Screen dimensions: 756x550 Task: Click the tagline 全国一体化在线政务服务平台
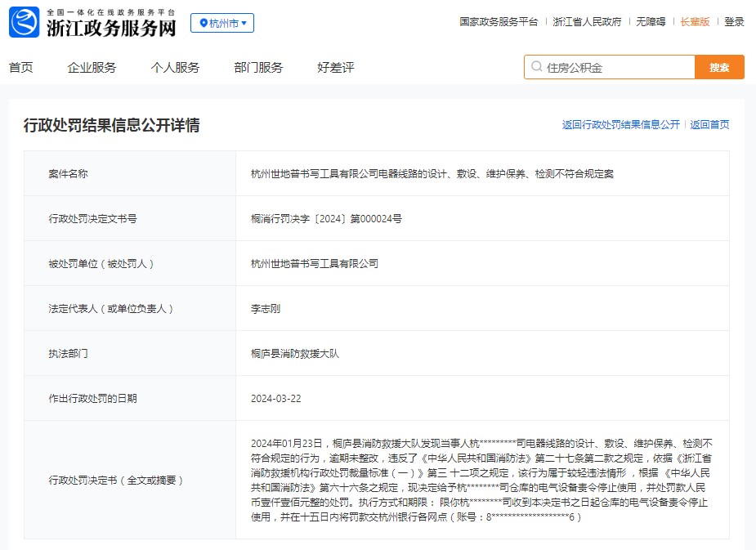tap(111, 12)
